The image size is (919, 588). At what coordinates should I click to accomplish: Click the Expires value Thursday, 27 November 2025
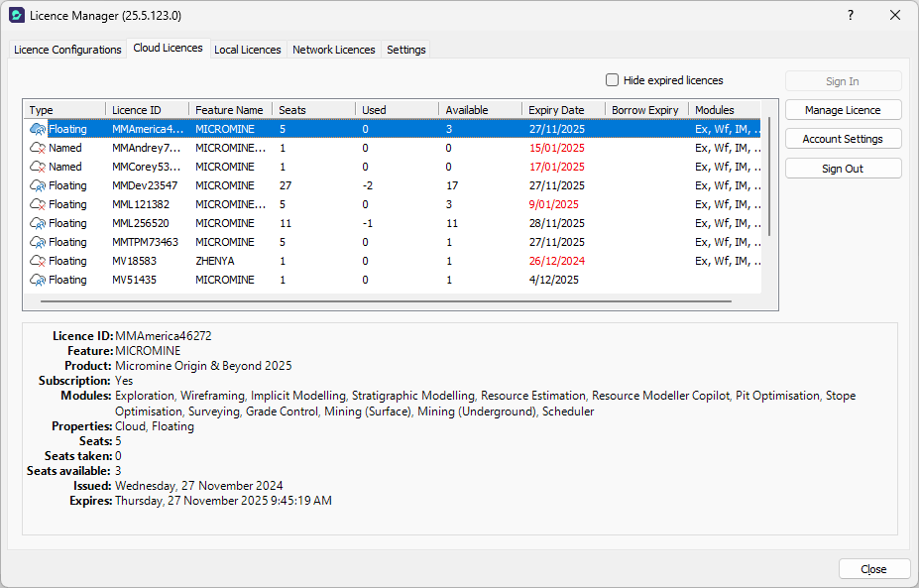coord(223,501)
